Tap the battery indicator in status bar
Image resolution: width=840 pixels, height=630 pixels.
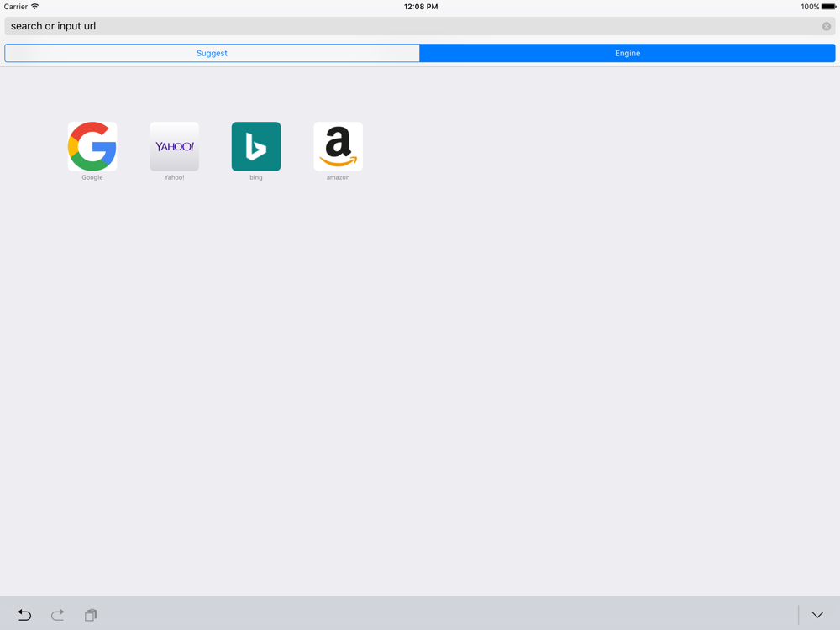click(x=829, y=7)
